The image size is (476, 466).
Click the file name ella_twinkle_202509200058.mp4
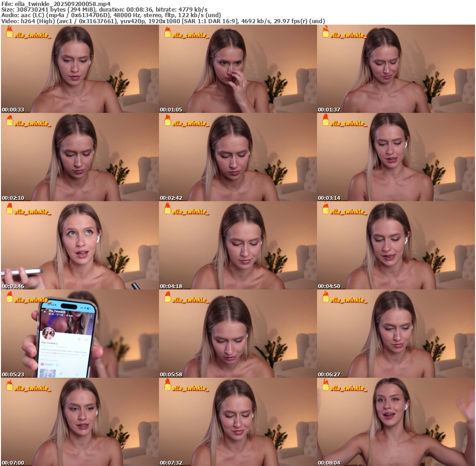click(x=63, y=4)
